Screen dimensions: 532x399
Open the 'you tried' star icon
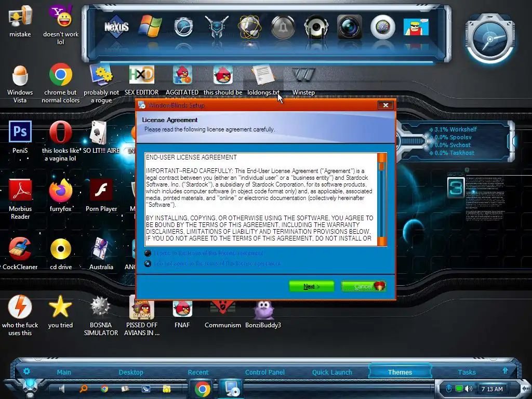tap(60, 312)
